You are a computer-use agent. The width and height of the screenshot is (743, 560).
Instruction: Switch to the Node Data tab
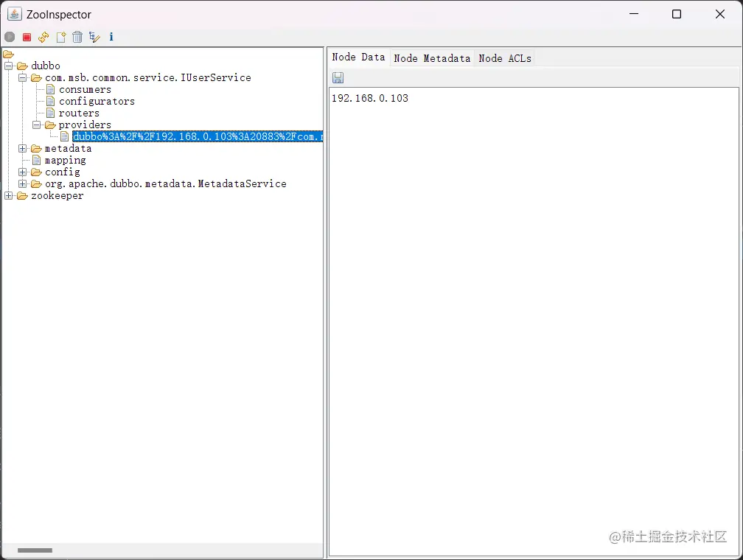coord(359,57)
